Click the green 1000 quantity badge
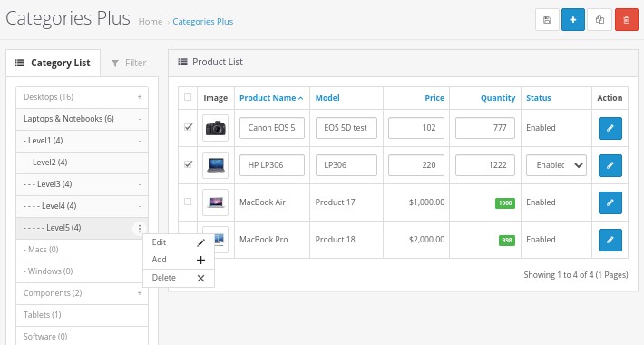Screen dimensions: 644x345 505,203
